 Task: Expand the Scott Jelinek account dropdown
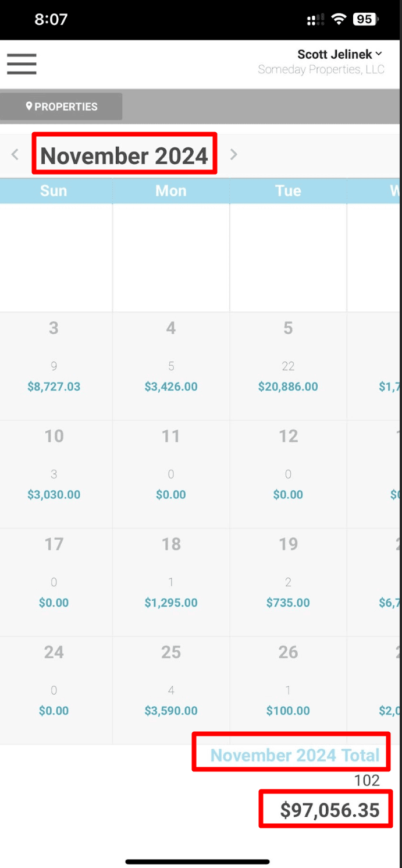(x=340, y=54)
